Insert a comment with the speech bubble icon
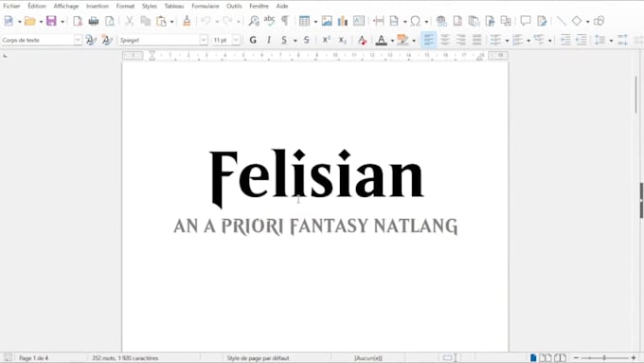 coord(526,21)
